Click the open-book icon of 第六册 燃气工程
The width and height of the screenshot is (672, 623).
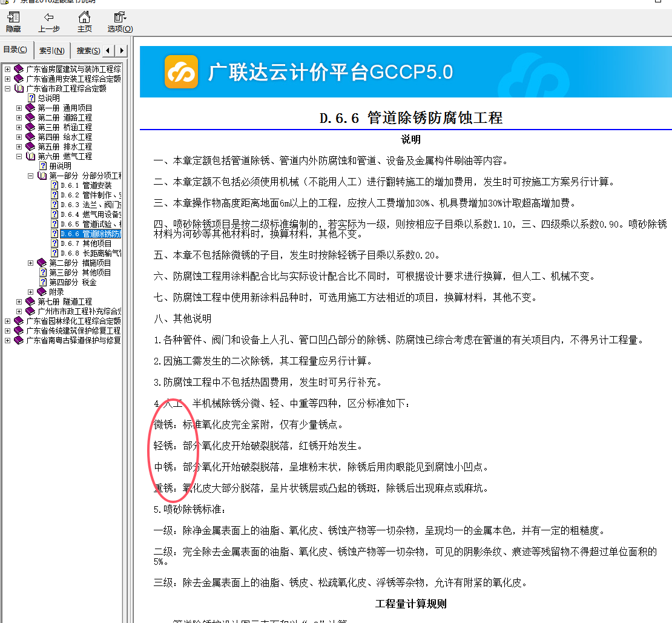coord(30,156)
